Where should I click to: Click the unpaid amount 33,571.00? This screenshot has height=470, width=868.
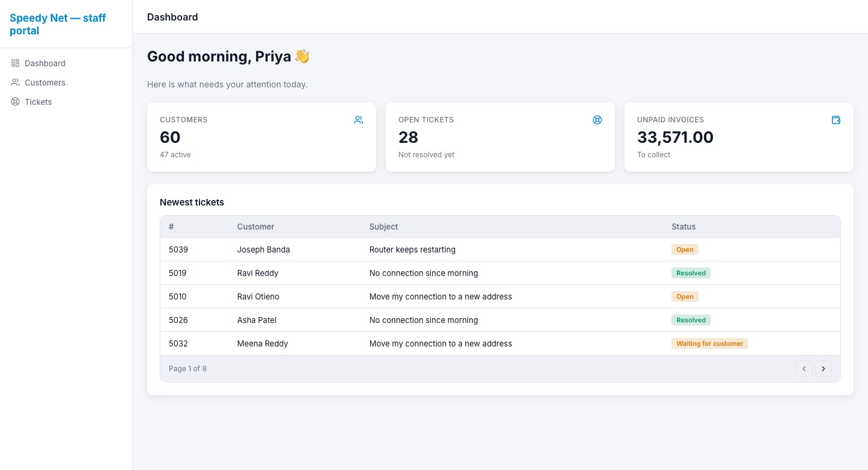point(675,137)
